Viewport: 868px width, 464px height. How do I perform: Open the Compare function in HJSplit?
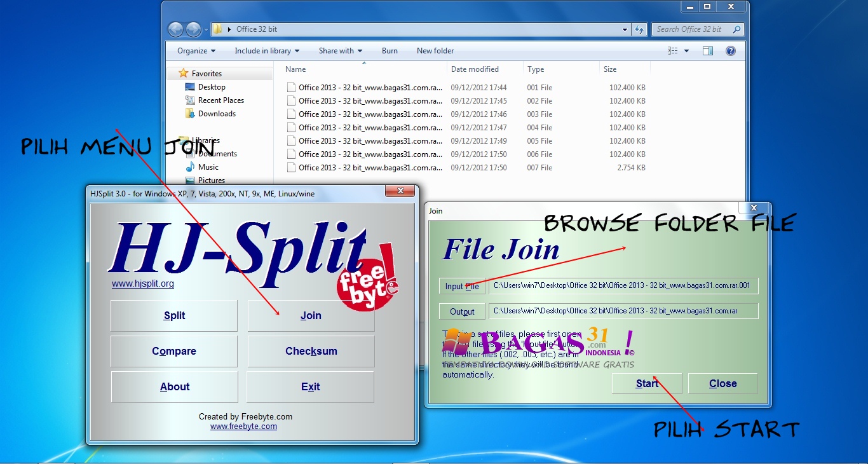[x=174, y=351]
